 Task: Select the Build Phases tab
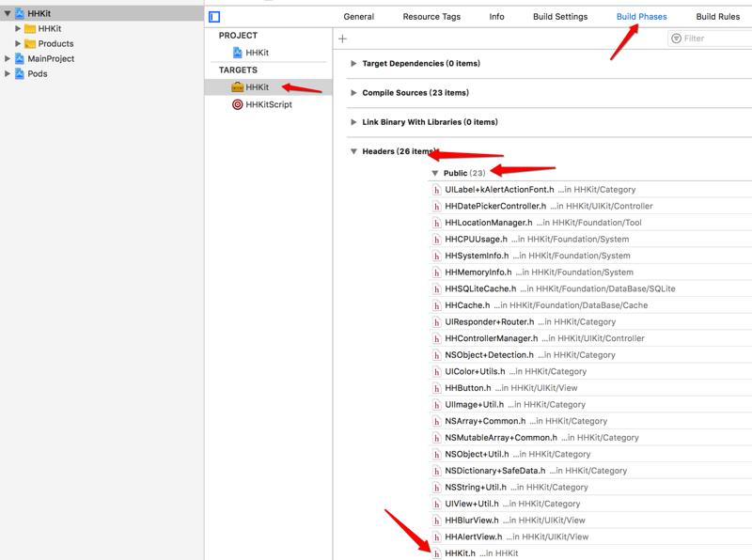pos(642,17)
